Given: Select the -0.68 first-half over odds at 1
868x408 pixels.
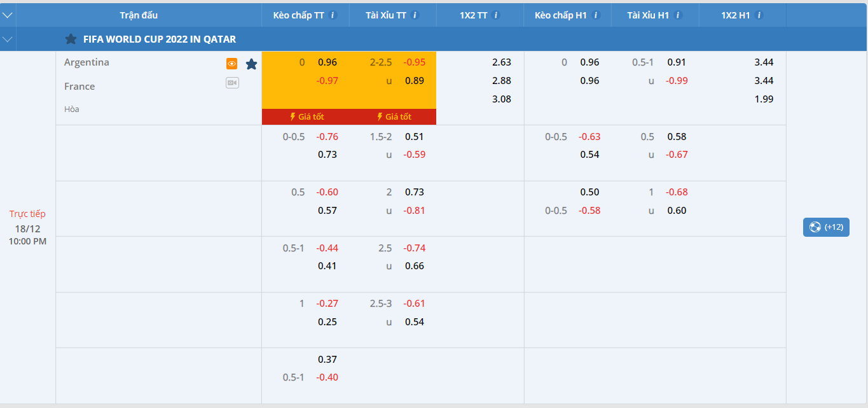Looking at the screenshot, I should 677,192.
